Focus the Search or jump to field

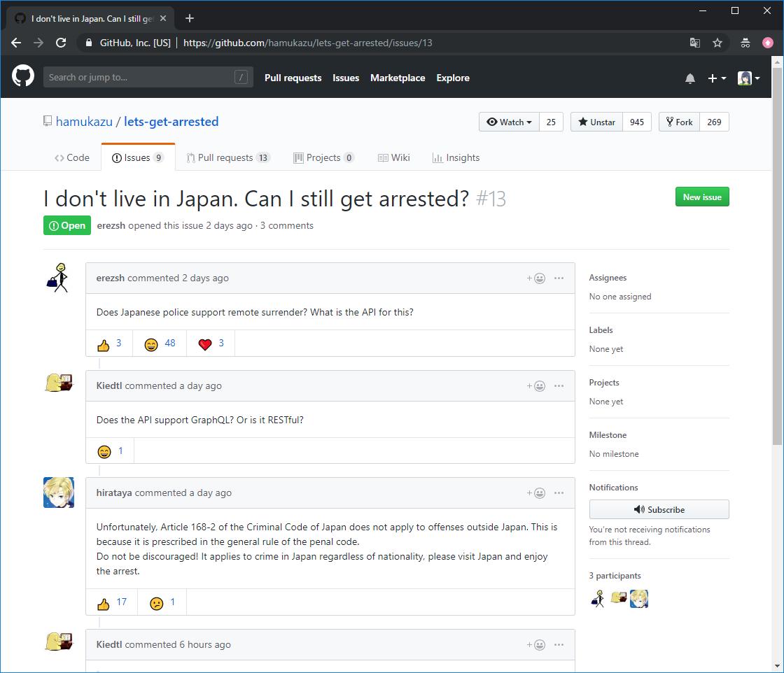(148, 78)
